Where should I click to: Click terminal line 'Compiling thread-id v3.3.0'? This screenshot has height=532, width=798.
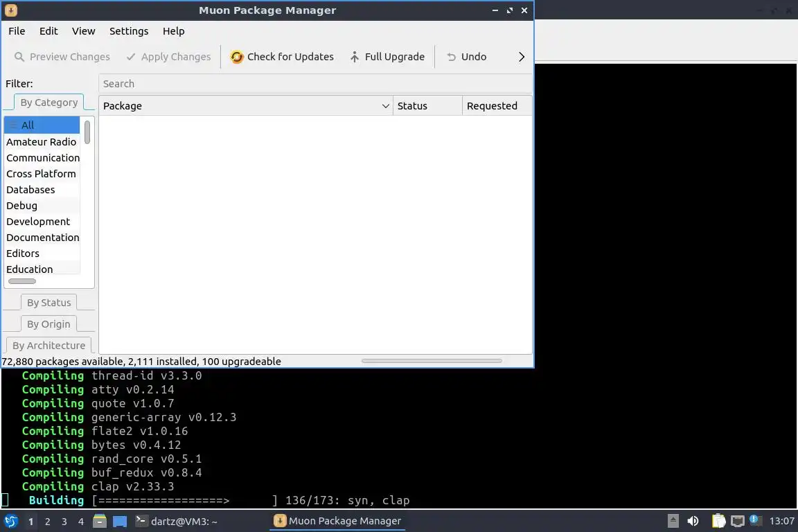pos(112,375)
